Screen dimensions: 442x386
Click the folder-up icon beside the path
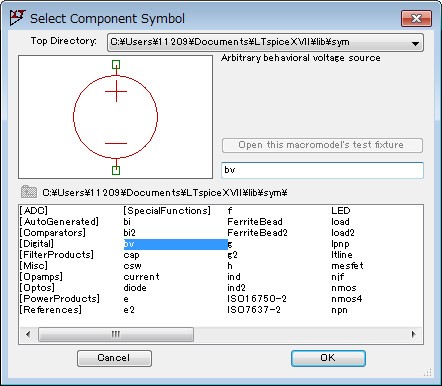(x=29, y=192)
